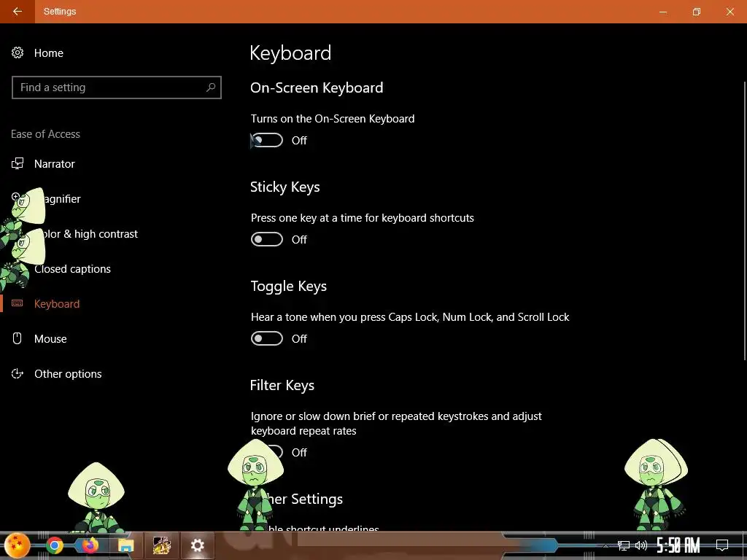
Task: Enable the Sticky Keys toggle
Action: coord(267,239)
